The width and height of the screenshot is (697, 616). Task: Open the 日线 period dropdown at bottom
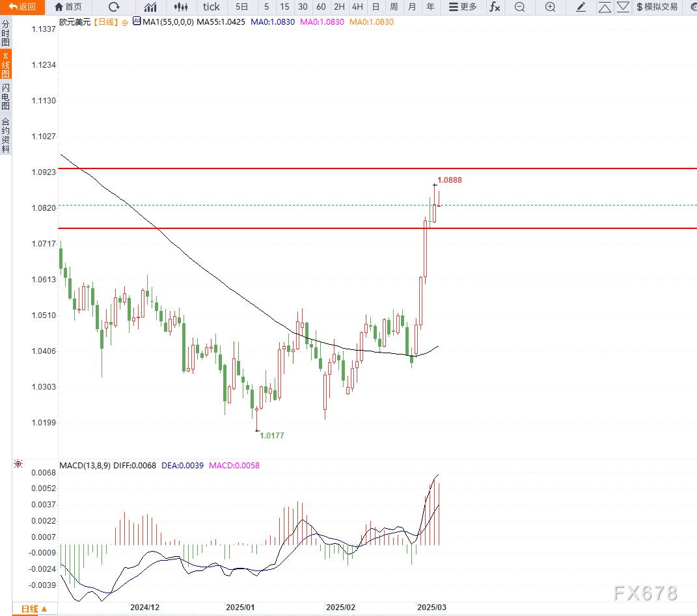[34, 609]
